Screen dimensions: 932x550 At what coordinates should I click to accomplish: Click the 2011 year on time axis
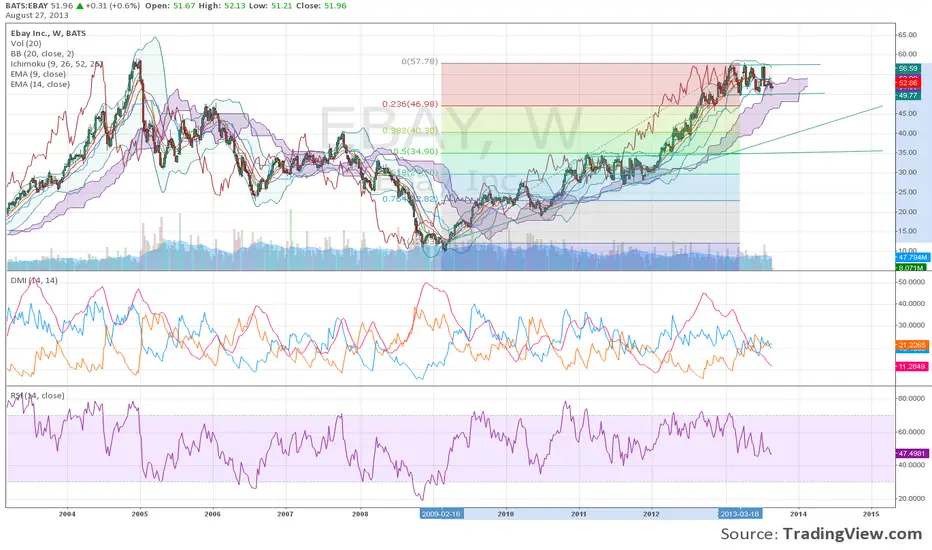pos(578,514)
